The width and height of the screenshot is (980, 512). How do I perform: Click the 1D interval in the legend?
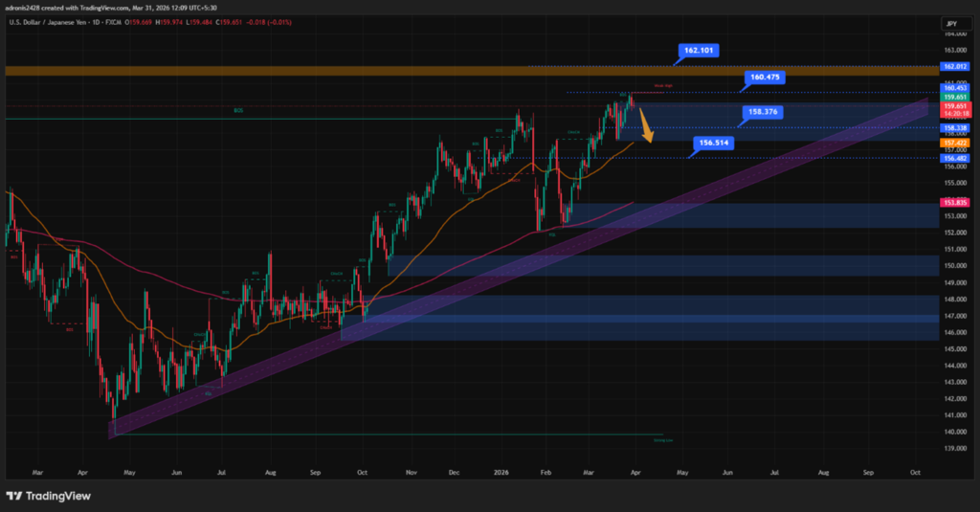[x=99, y=23]
